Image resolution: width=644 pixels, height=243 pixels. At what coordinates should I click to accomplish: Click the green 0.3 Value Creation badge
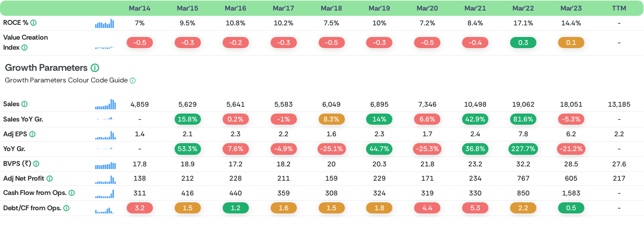pyautogui.click(x=523, y=43)
